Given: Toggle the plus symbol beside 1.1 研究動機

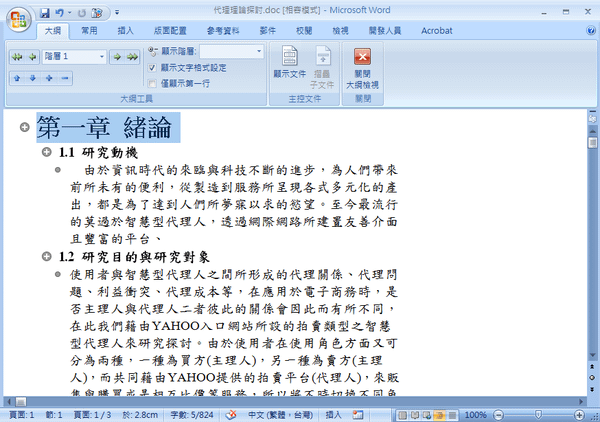Looking at the screenshot, I should 46,152.
